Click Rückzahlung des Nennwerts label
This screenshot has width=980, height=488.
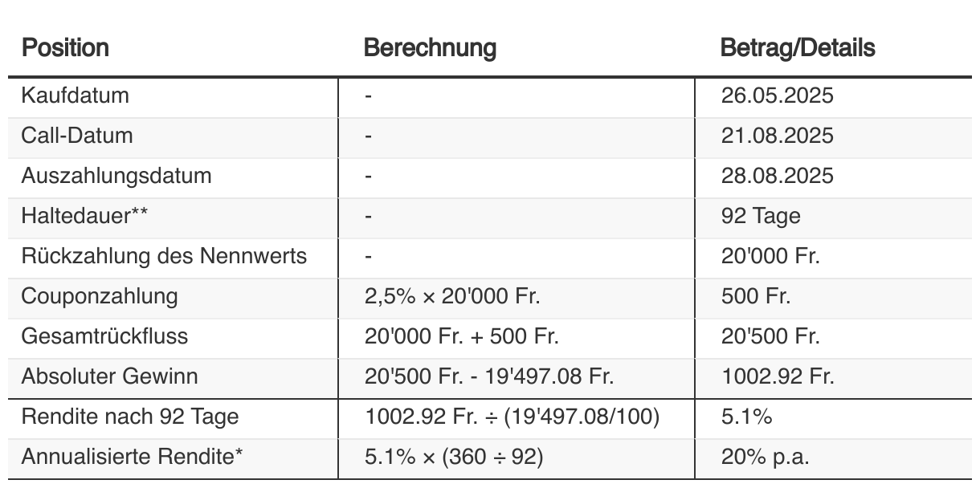pyautogui.click(x=164, y=257)
